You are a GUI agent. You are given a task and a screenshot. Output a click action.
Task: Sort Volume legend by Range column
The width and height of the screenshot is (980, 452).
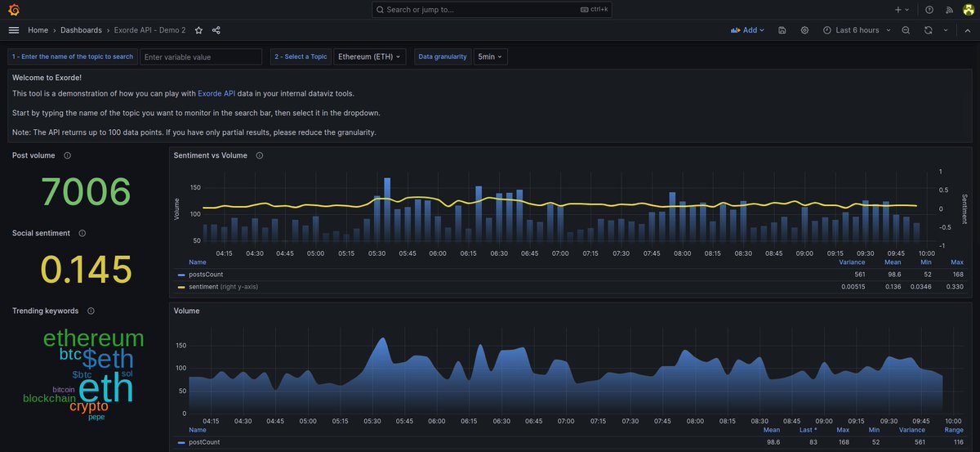(955, 430)
